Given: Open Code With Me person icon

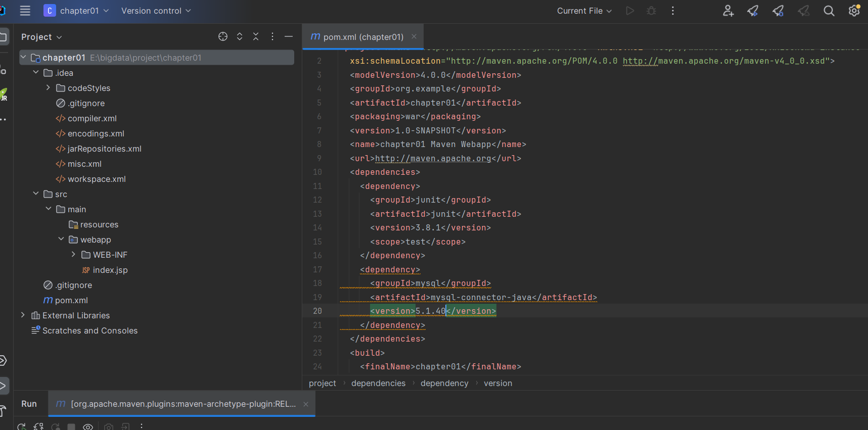Looking at the screenshot, I should click(x=728, y=11).
